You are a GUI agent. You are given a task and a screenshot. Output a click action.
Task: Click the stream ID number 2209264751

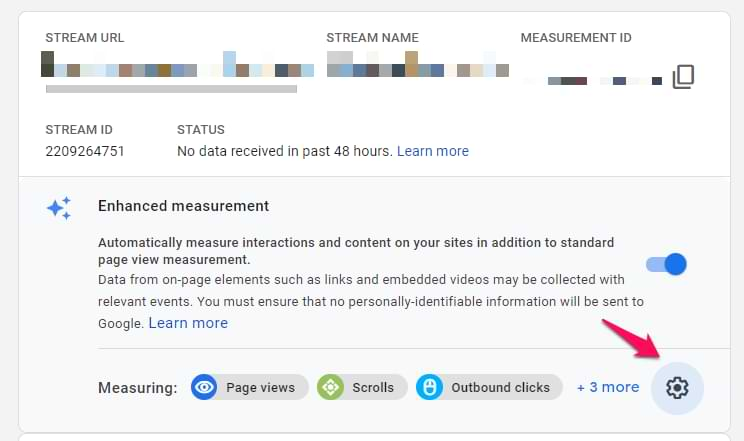tap(85, 151)
